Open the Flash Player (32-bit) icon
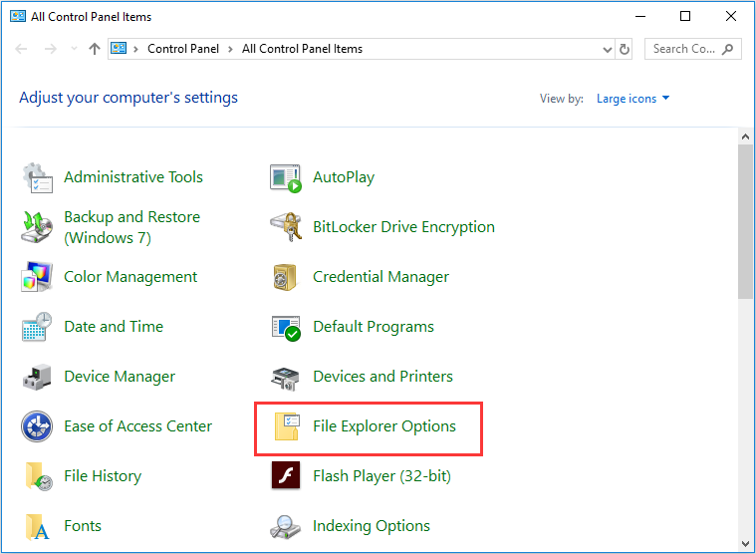Image resolution: width=756 pixels, height=554 pixels. [x=286, y=476]
